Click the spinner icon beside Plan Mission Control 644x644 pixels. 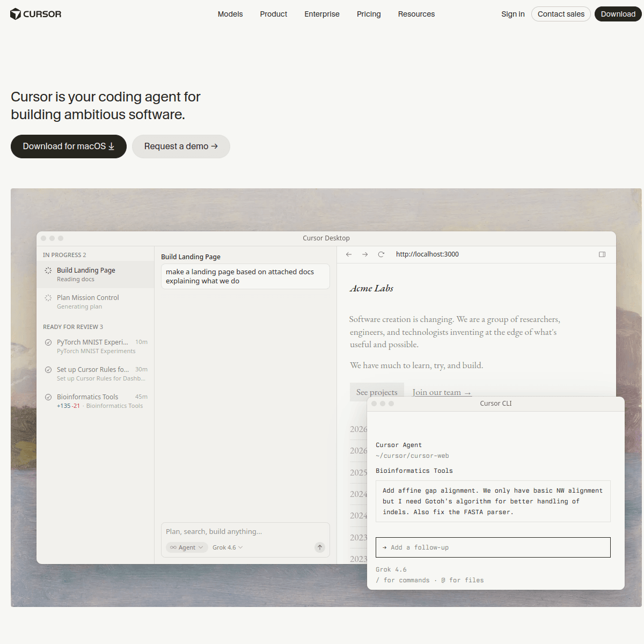point(48,298)
